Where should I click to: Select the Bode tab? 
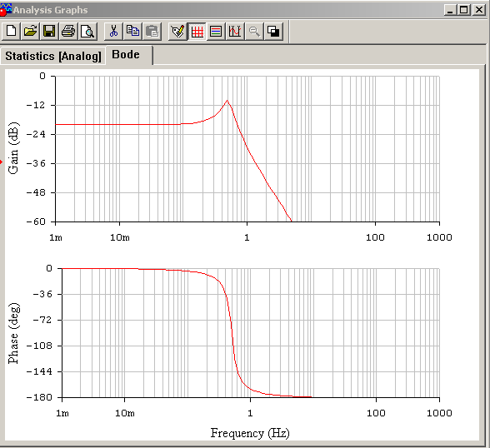pos(126,55)
